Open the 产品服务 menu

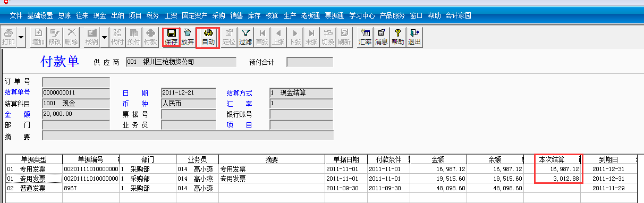point(392,16)
